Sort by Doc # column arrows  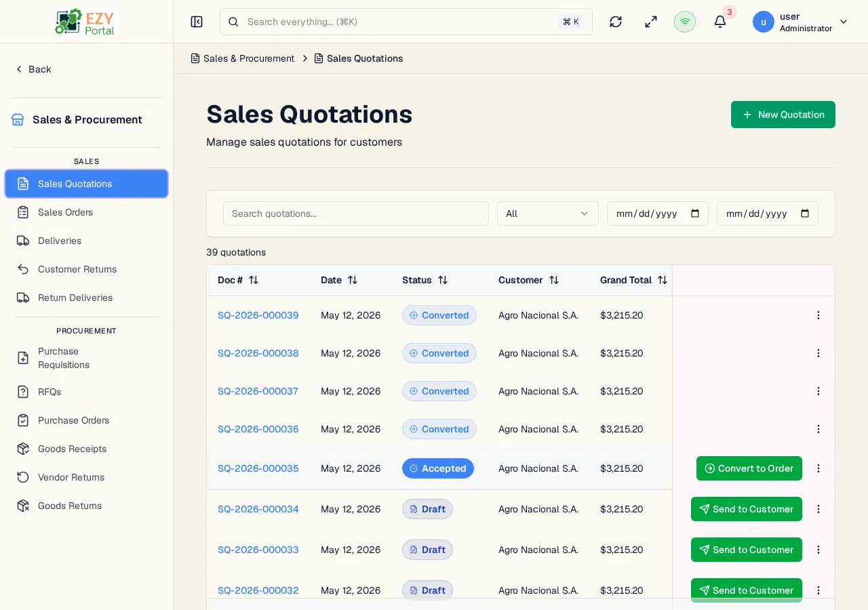click(254, 280)
